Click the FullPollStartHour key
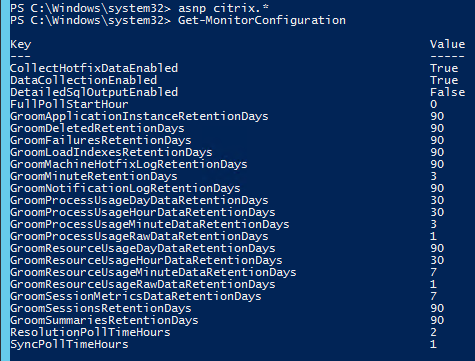Viewport: 475px width, 361px height. click(x=69, y=104)
